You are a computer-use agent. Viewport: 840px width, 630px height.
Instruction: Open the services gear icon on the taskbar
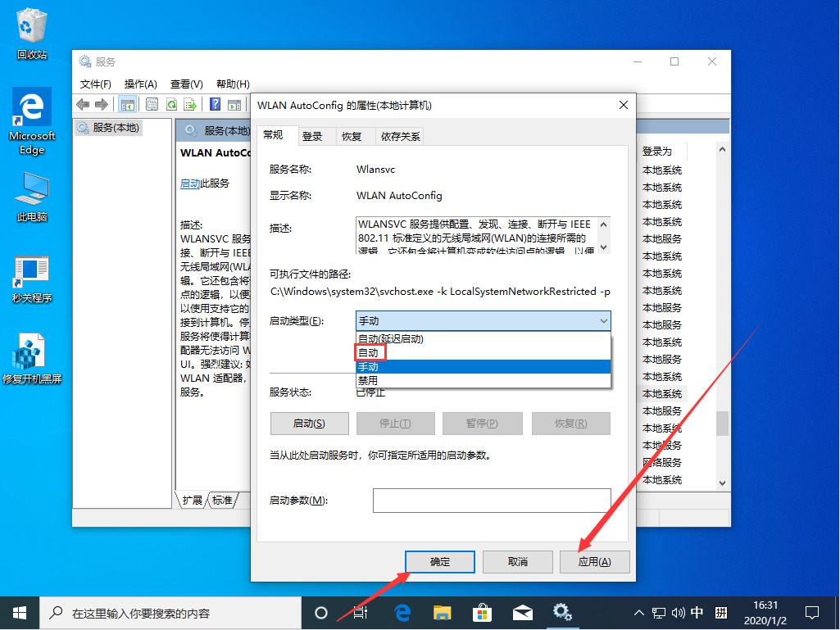pyautogui.click(x=562, y=612)
